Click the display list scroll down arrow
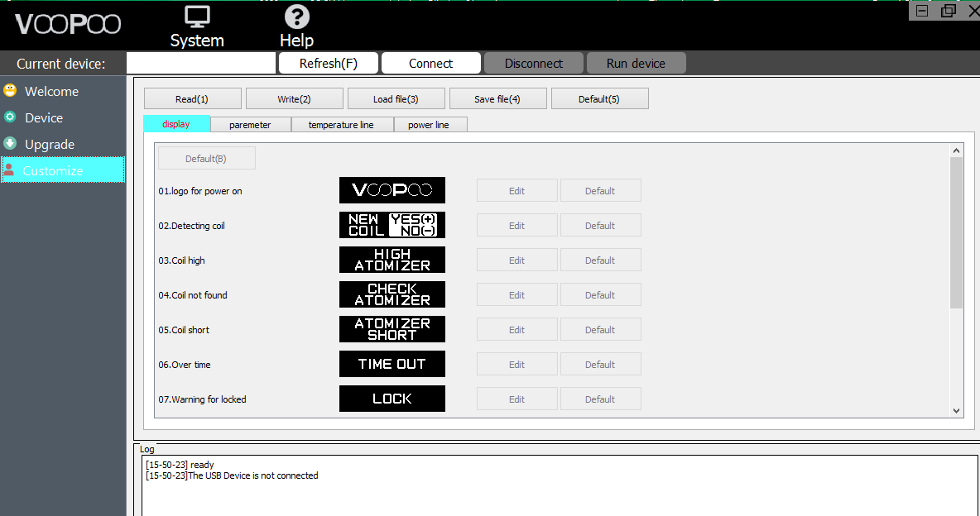 point(956,410)
